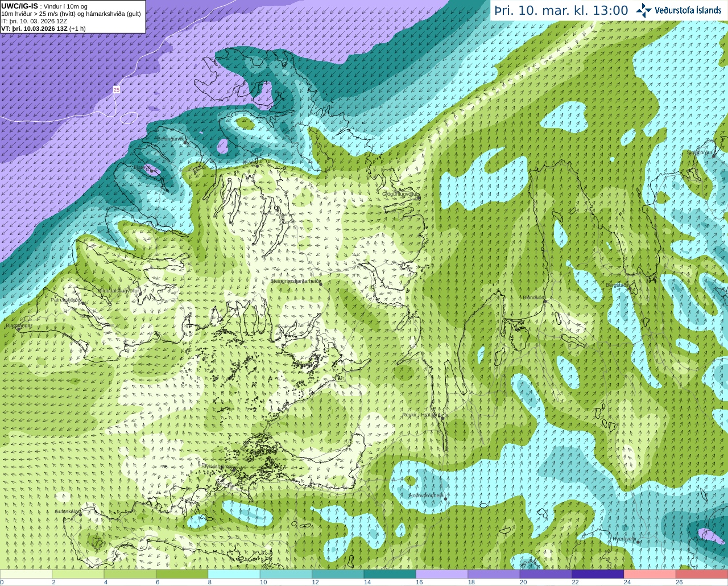Click the 'Bíldudalsflugvöllur' place label
The height and width of the screenshot is (586, 728).
click(119, 291)
